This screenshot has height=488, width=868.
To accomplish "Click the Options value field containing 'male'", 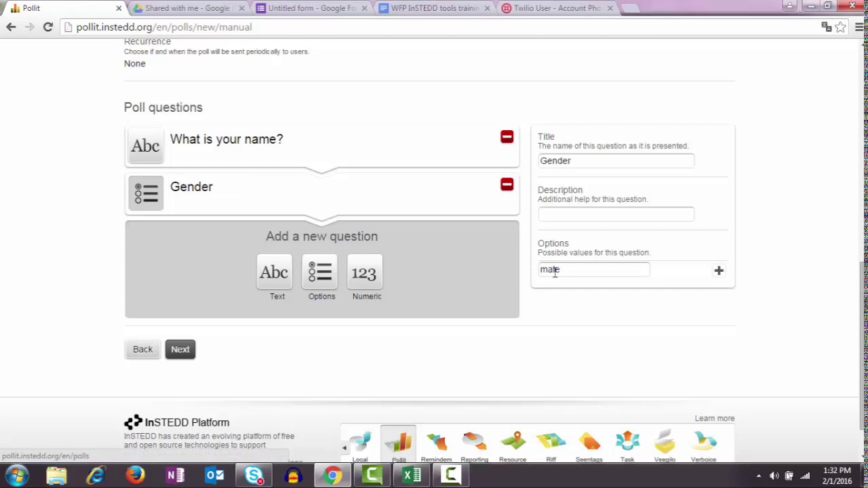I will coord(593,270).
